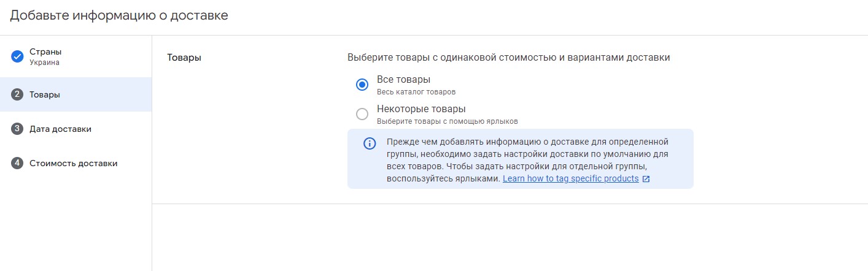
Task: Open "Learn how to tag specific products" link
Action: pyautogui.click(x=570, y=179)
